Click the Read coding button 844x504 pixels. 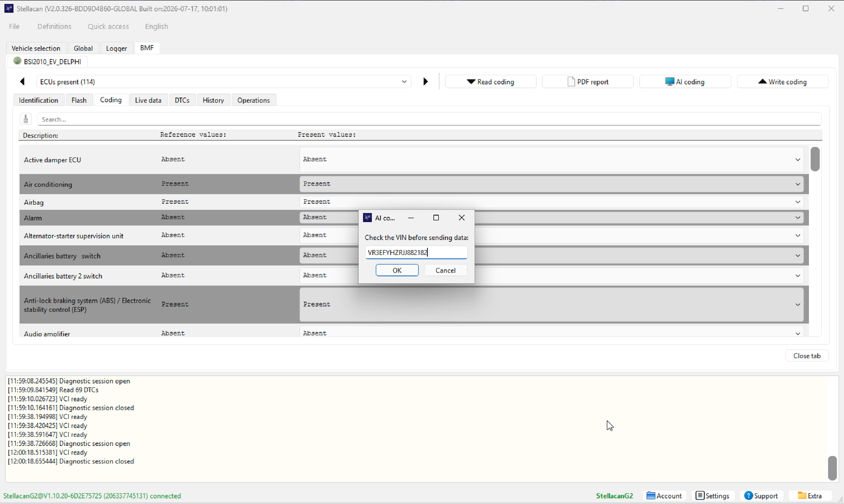(490, 82)
